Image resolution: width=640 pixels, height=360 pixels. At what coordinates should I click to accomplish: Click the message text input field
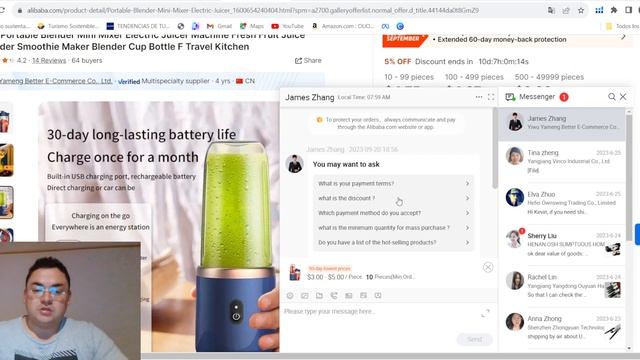pos(382,311)
